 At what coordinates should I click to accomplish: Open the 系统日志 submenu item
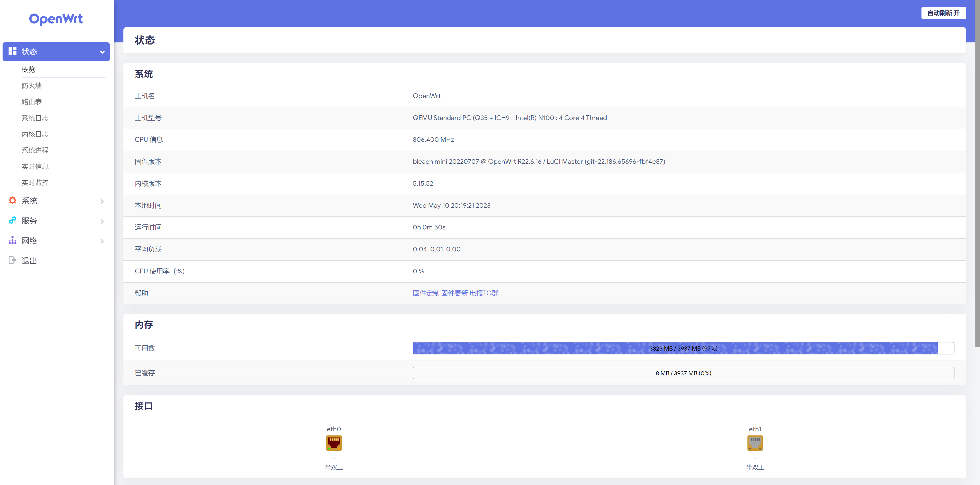35,118
